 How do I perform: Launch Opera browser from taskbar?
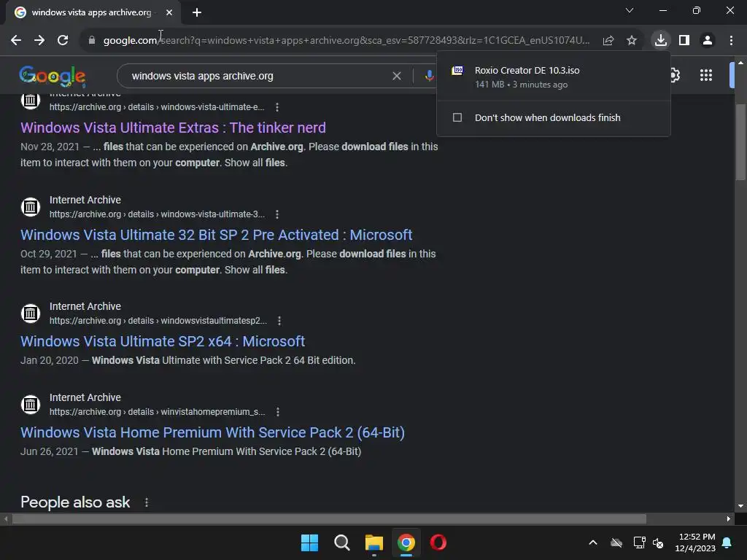tap(438, 542)
